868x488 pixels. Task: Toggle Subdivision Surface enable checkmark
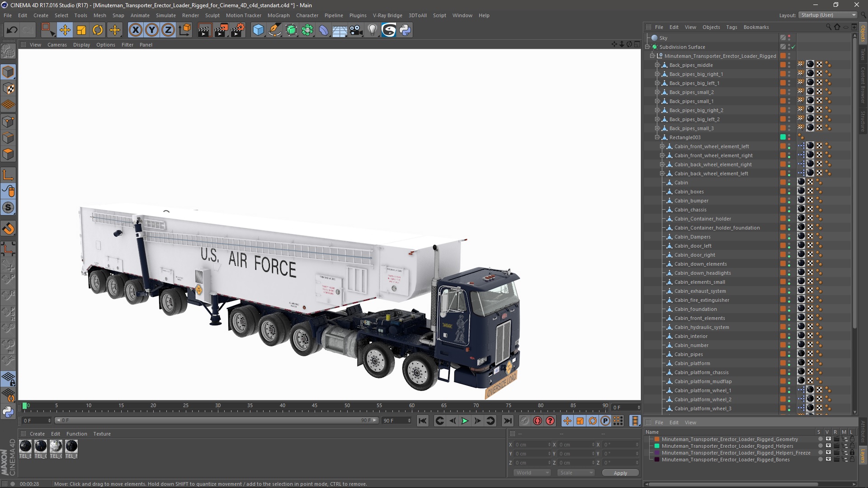(x=793, y=47)
